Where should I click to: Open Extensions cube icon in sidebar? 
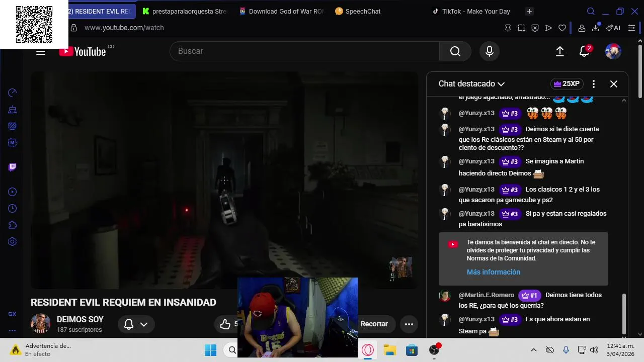click(x=13, y=225)
